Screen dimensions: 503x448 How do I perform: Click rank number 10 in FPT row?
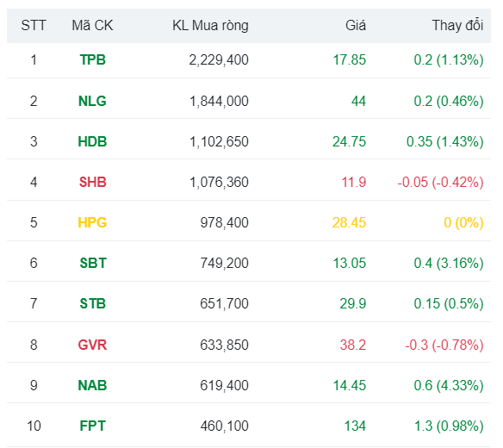pos(34,426)
